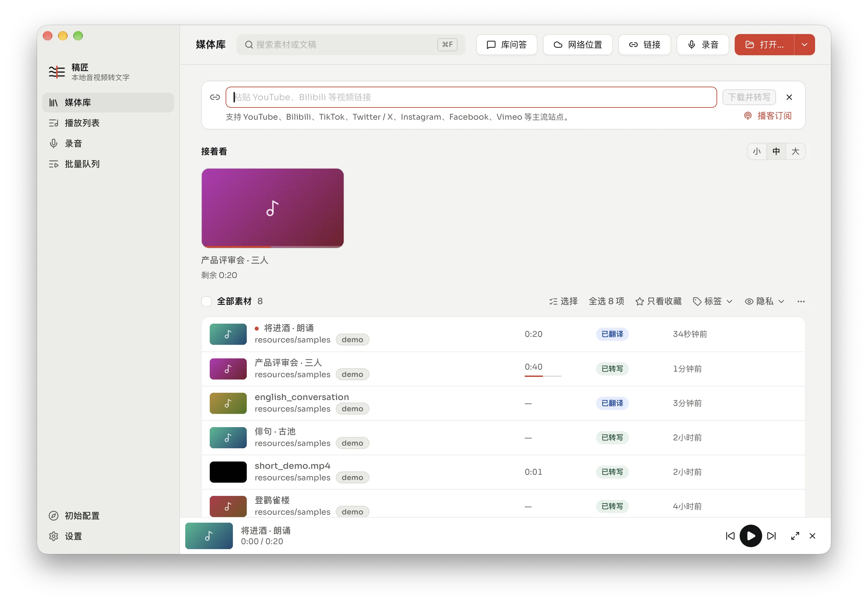868x603 pixels.
Task: Expand the 标签 tag filter dropdown
Action: [x=712, y=301]
